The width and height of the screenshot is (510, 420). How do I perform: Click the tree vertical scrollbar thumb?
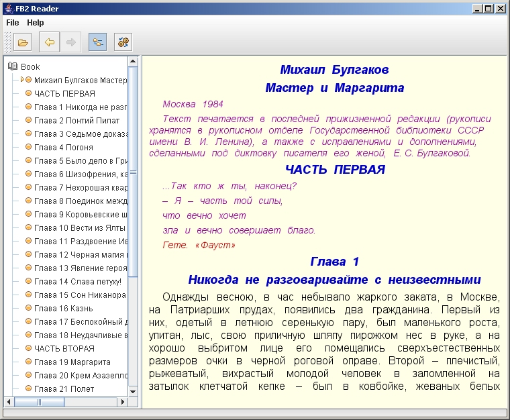tap(133, 172)
